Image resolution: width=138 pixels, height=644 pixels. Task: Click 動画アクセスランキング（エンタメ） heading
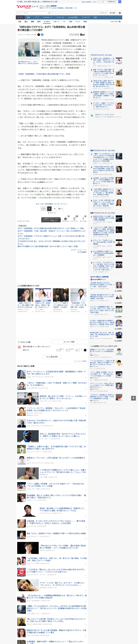coord(103,213)
